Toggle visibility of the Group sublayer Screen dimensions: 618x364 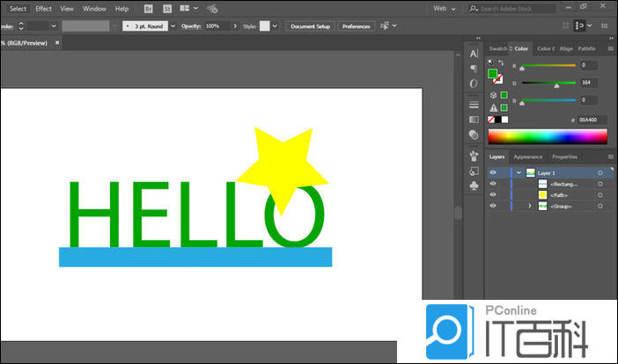tap(493, 207)
